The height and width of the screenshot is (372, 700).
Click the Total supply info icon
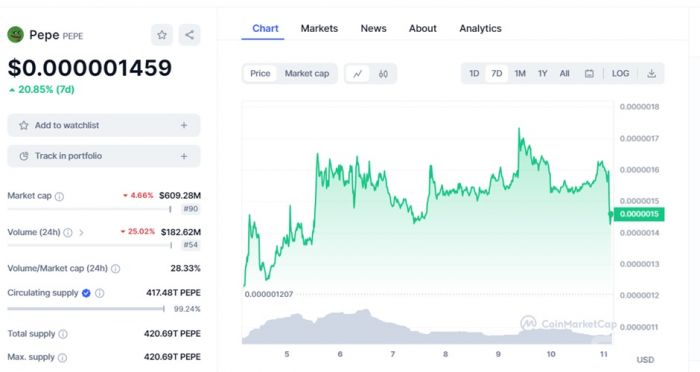point(63,334)
